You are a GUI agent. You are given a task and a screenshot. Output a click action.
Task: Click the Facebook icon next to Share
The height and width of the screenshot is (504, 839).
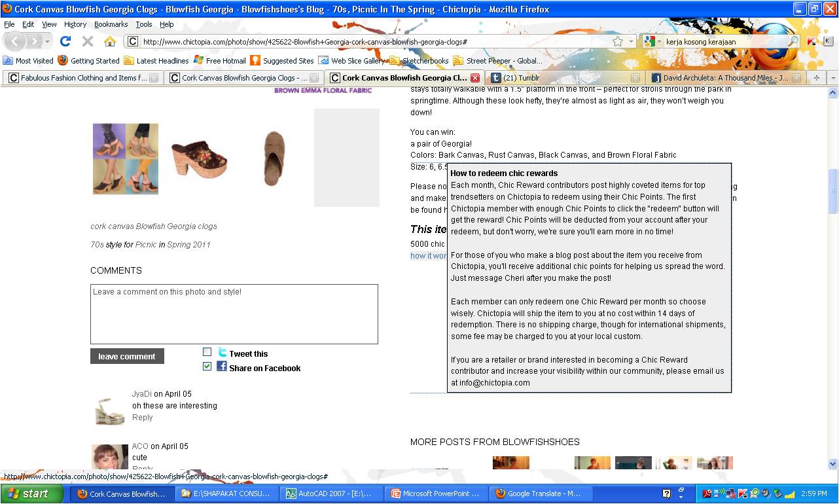click(222, 366)
